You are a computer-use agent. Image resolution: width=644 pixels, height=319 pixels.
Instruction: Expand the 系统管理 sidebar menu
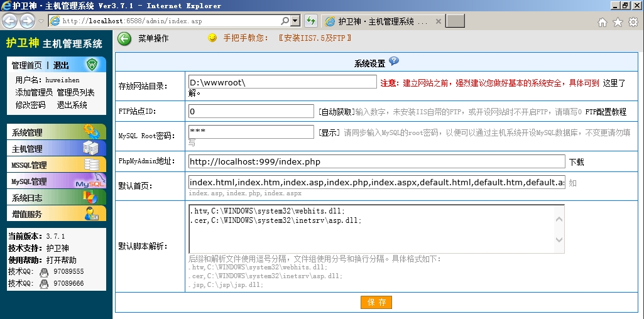pyautogui.click(x=57, y=132)
